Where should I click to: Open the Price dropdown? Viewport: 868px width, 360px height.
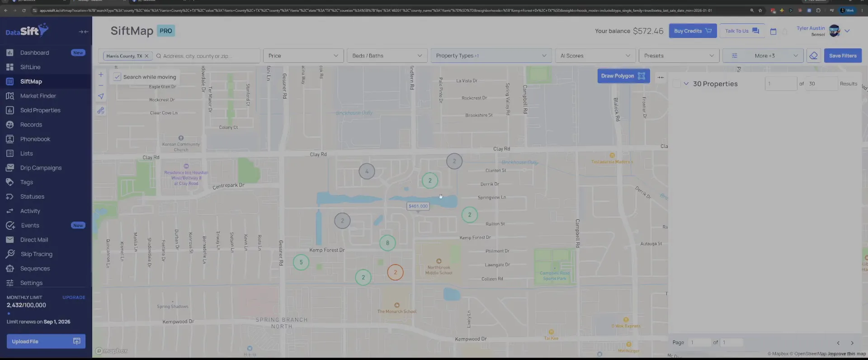(303, 56)
